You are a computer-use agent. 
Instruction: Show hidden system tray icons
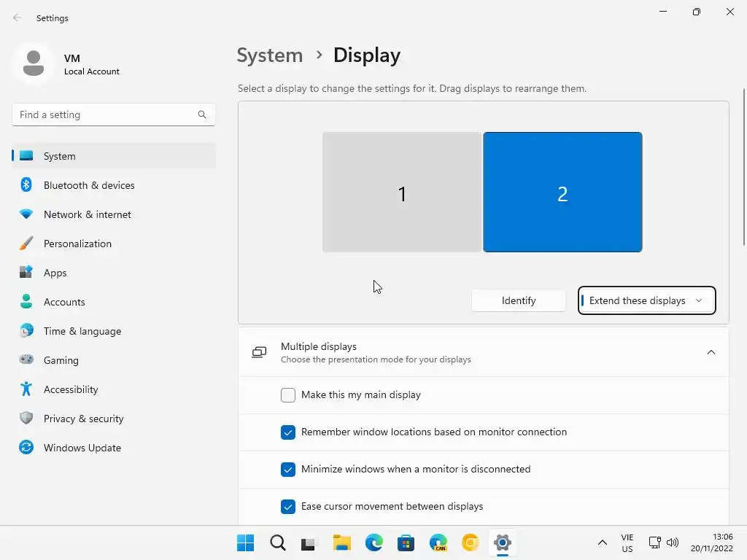tap(602, 542)
